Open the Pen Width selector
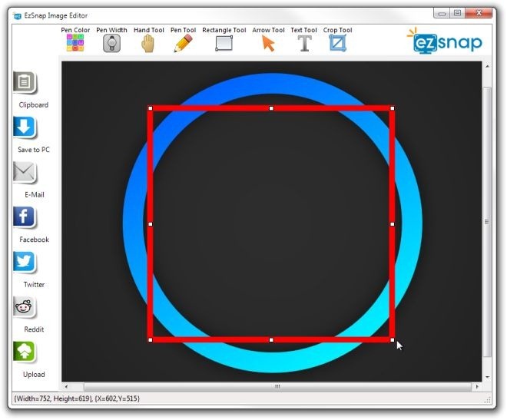This screenshot has width=507, height=420. (x=112, y=43)
